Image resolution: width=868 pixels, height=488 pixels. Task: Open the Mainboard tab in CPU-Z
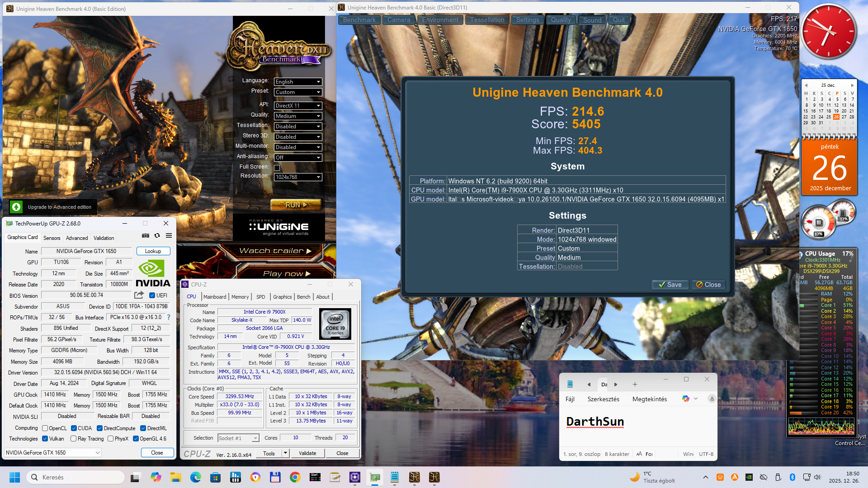click(214, 297)
